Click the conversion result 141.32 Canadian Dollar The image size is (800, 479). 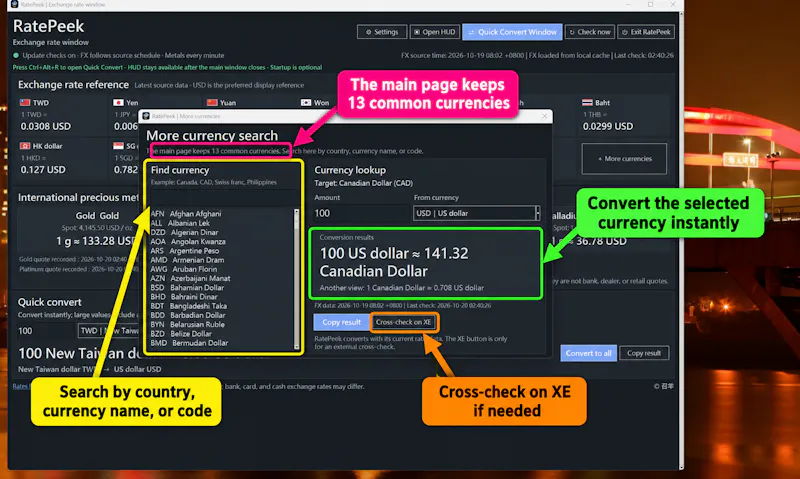coord(394,262)
